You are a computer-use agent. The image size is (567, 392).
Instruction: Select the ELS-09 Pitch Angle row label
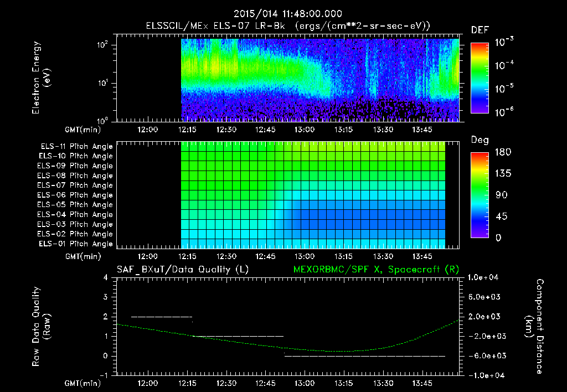tap(75, 166)
